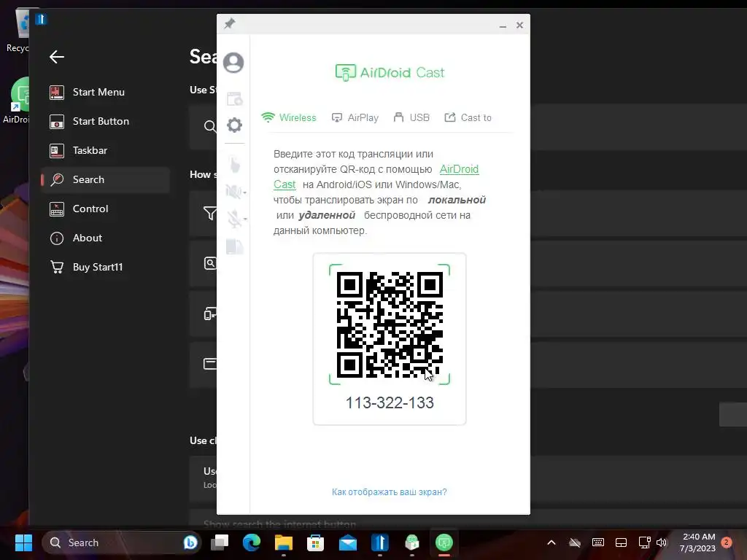Minimize the AirDroid Cast window
This screenshot has width=747, height=560.
point(503,26)
